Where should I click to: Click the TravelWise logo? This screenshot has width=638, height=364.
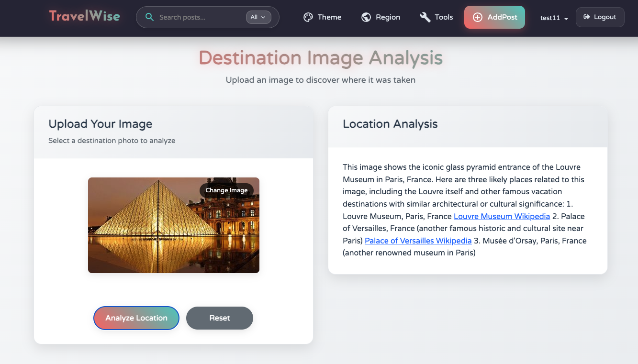(85, 16)
